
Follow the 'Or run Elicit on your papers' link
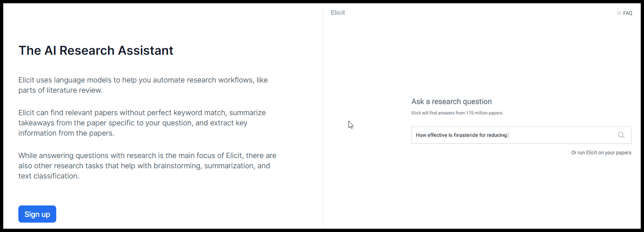click(601, 153)
